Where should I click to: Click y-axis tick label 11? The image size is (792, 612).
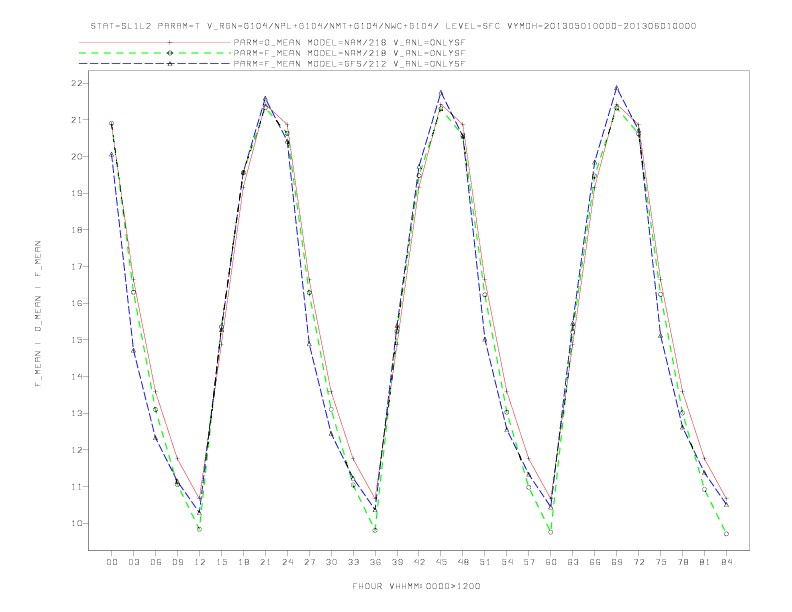tap(76, 487)
